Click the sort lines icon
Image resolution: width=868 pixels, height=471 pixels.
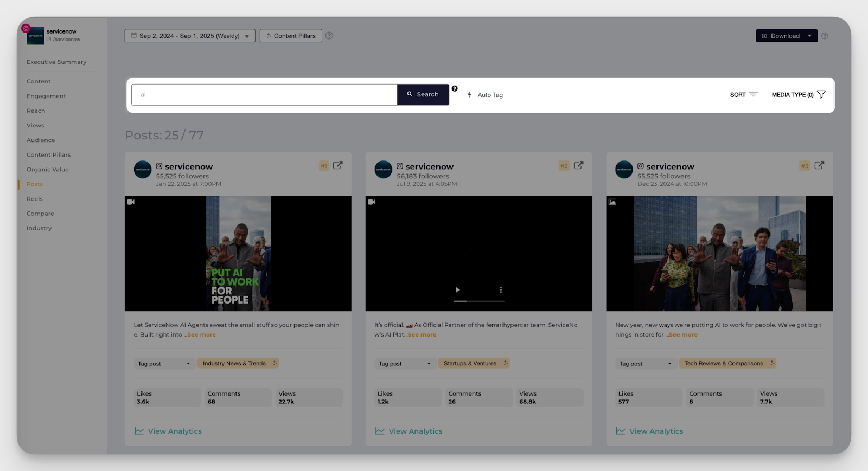pyautogui.click(x=753, y=94)
